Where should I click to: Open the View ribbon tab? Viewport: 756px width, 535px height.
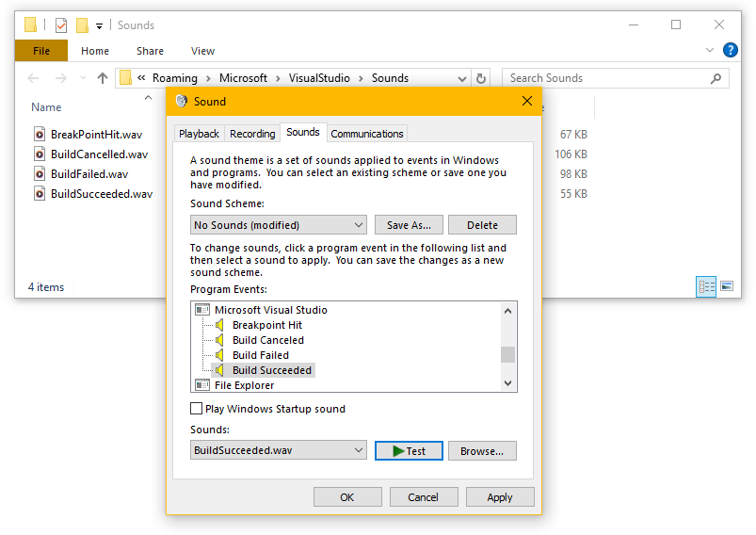(202, 51)
